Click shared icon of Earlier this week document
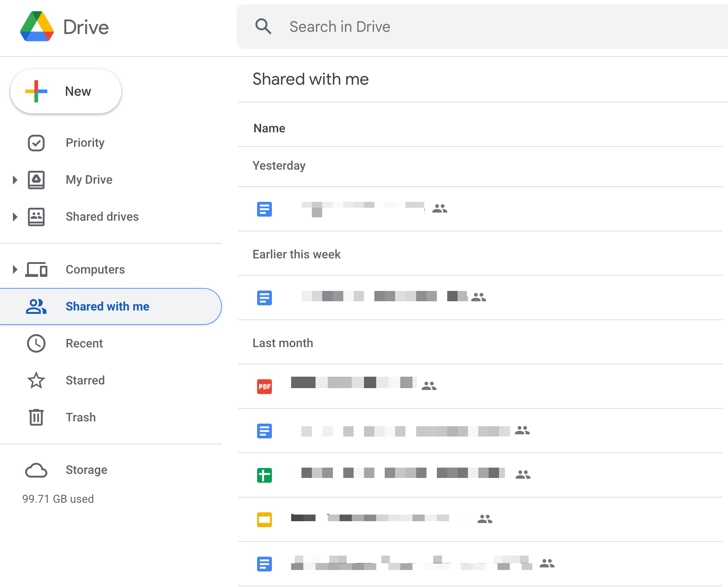728x587 pixels. pyautogui.click(x=479, y=297)
